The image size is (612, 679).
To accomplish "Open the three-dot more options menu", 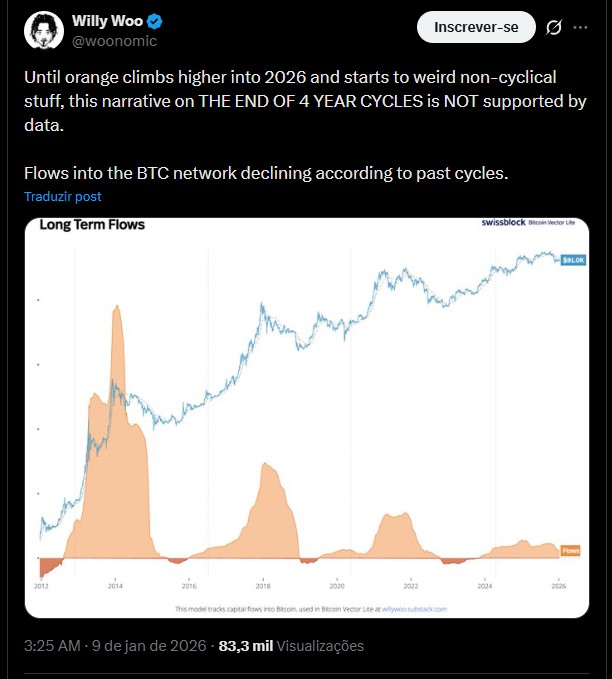I will coord(581,28).
